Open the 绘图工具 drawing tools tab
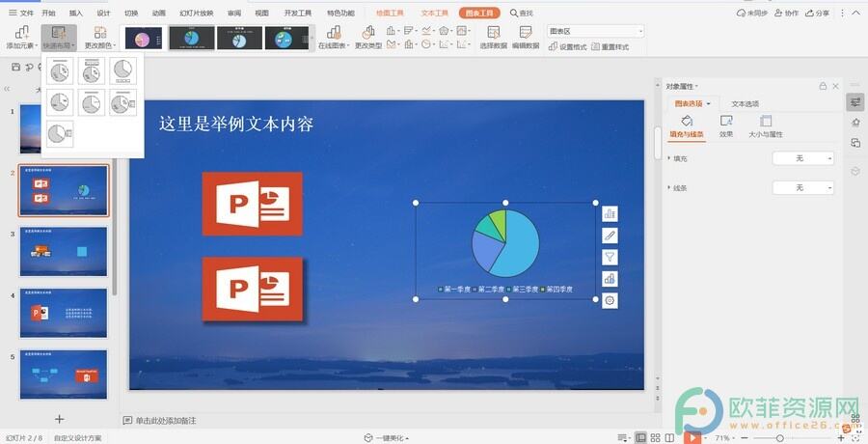This screenshot has height=444, width=868. (390, 13)
